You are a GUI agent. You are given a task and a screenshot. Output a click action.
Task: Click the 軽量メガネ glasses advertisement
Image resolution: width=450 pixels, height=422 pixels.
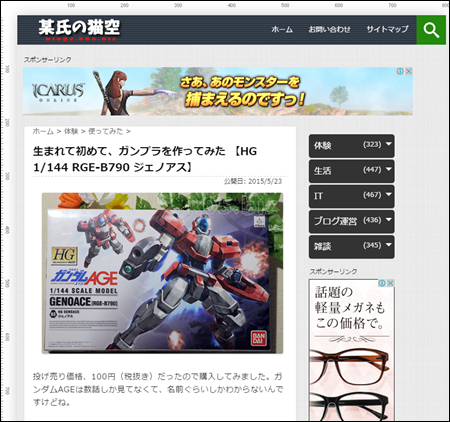[352, 350]
